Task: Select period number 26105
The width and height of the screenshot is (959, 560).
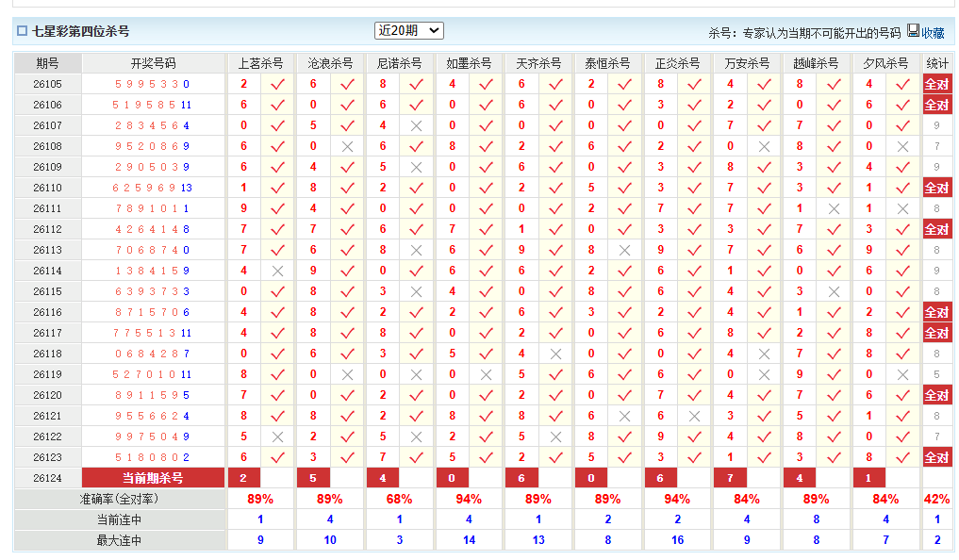Action: click(48, 84)
